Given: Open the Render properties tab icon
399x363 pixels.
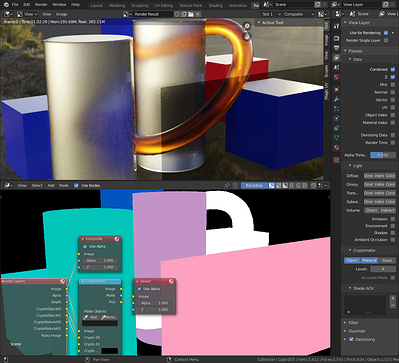Looking at the screenshot, I should [x=336, y=38].
